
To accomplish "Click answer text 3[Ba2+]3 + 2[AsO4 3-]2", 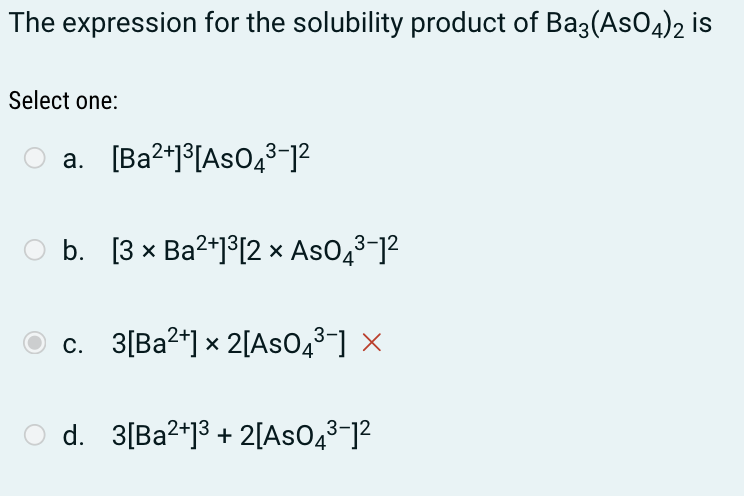I will click(241, 435).
